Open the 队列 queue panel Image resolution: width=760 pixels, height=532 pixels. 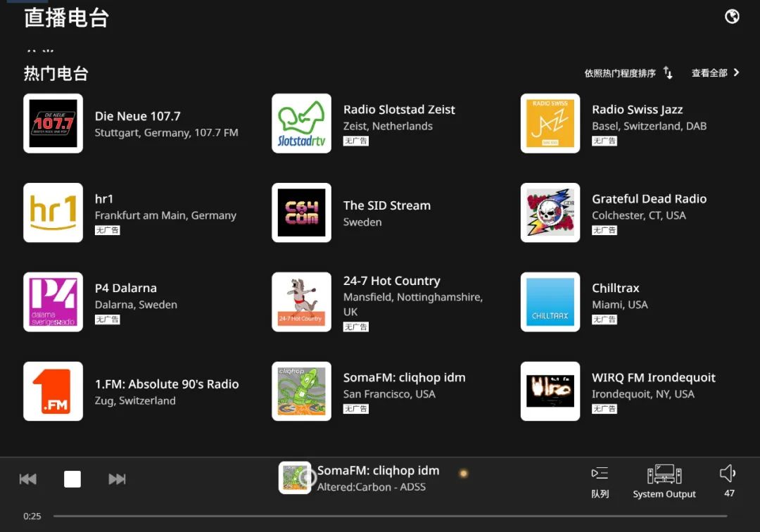(600, 481)
